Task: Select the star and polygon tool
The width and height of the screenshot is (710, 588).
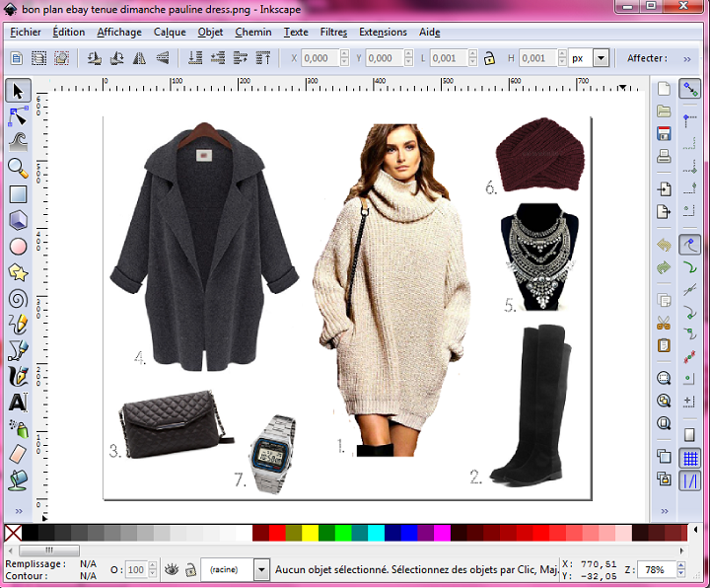Action: (x=17, y=271)
